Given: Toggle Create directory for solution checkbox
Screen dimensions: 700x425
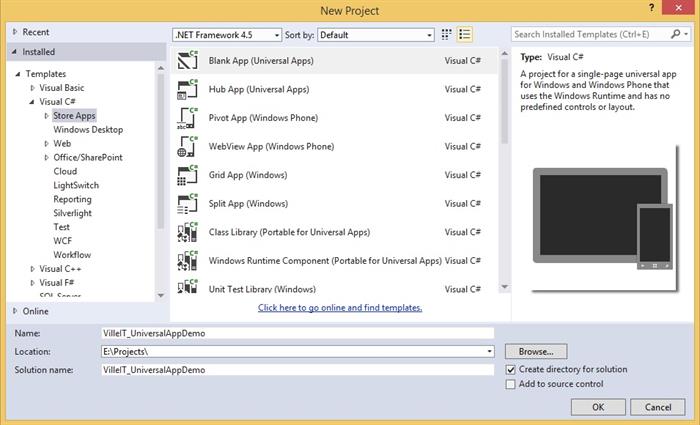Looking at the screenshot, I should (x=510, y=370).
